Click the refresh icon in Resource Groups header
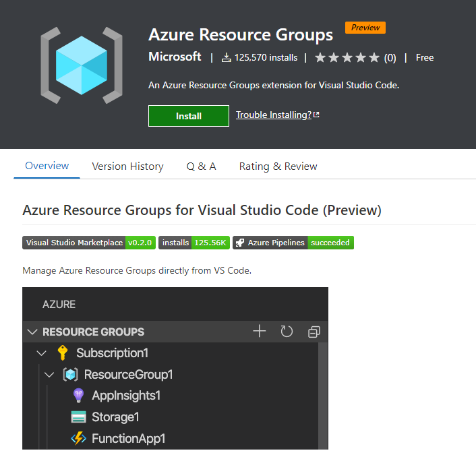Screen dimensions: 476x459 (287, 331)
